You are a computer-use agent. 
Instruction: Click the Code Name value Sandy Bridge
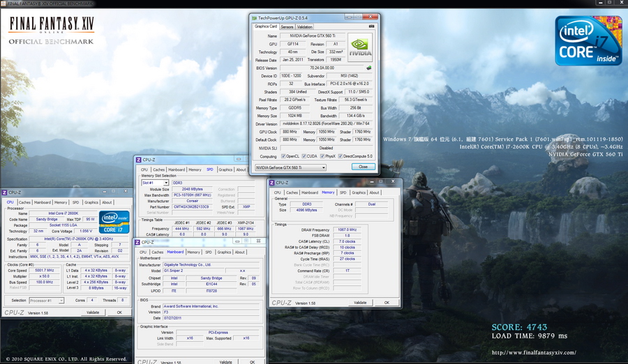tap(47, 220)
